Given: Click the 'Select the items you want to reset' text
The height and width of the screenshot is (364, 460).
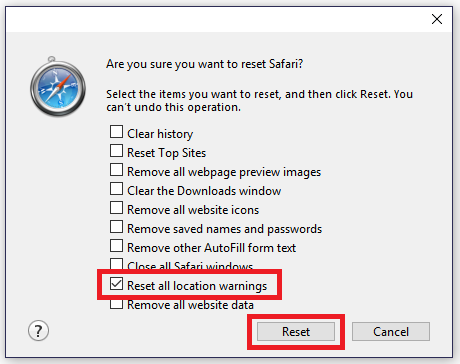Looking at the screenshot, I should pos(193,94).
